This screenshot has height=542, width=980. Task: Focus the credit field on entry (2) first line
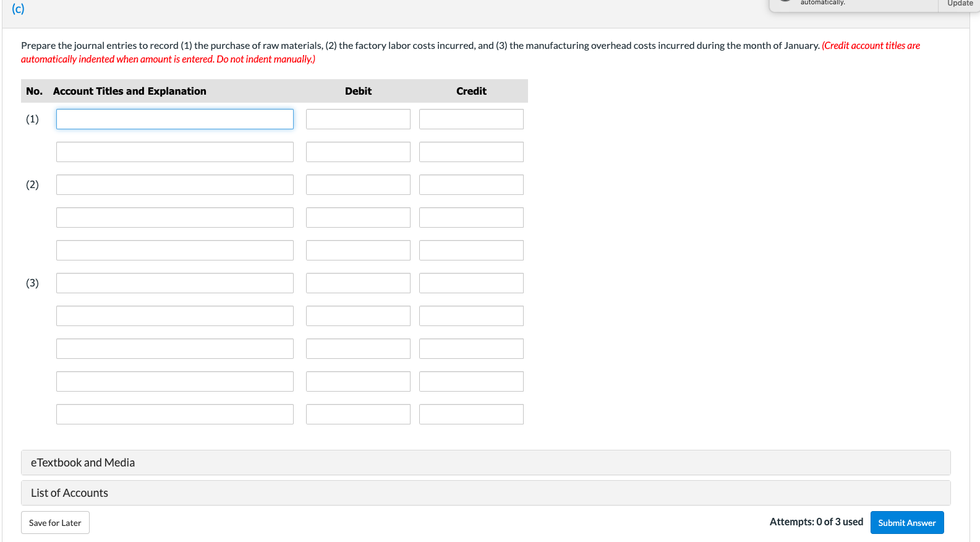(471, 185)
